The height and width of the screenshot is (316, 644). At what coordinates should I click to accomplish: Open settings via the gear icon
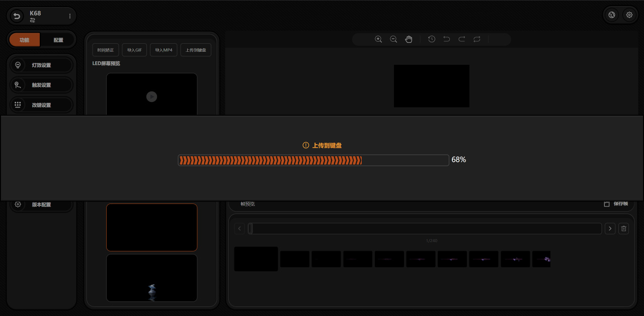pos(629,15)
